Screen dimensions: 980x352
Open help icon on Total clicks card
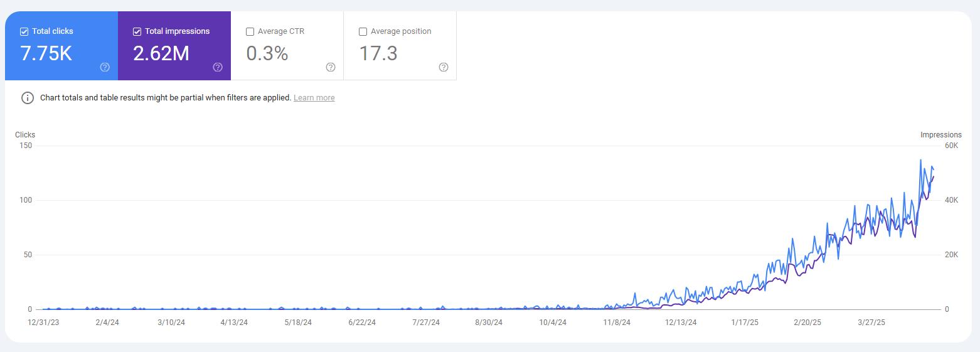point(105,67)
